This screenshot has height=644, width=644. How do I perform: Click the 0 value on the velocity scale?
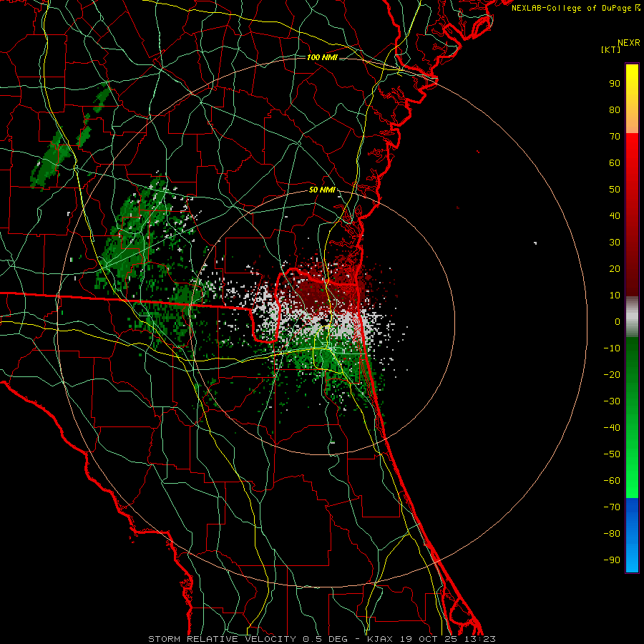point(618,321)
